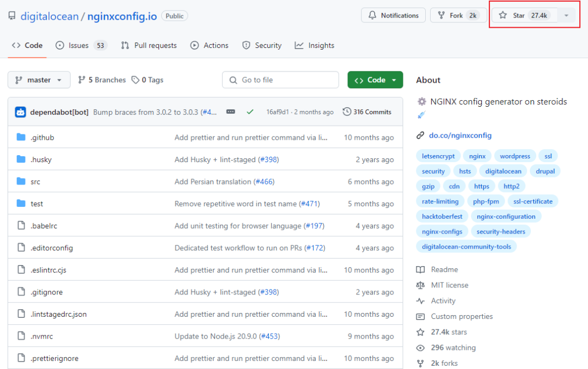Open commit hash 16af9d1
The height and width of the screenshot is (369, 588).
[278, 112]
